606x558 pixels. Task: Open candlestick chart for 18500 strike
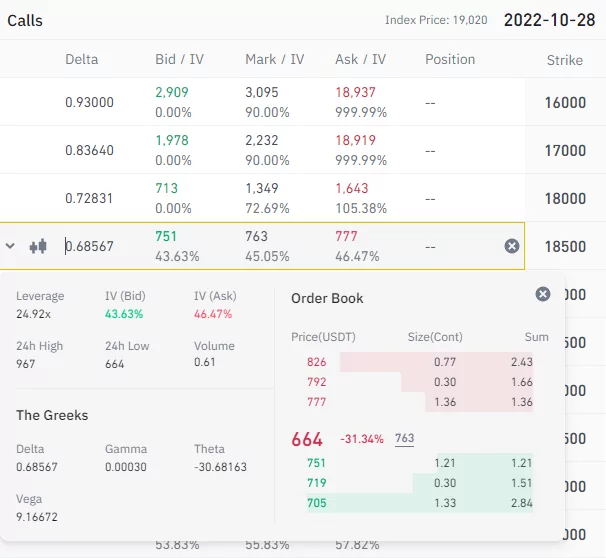[x=38, y=246]
